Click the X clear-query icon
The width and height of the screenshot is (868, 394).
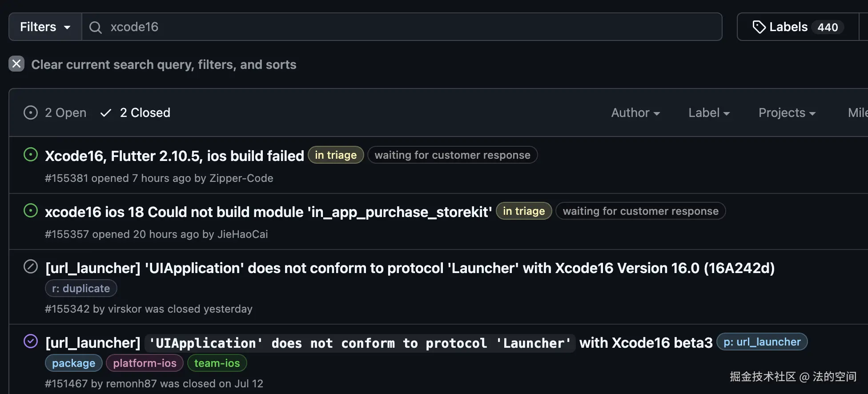[x=16, y=64]
